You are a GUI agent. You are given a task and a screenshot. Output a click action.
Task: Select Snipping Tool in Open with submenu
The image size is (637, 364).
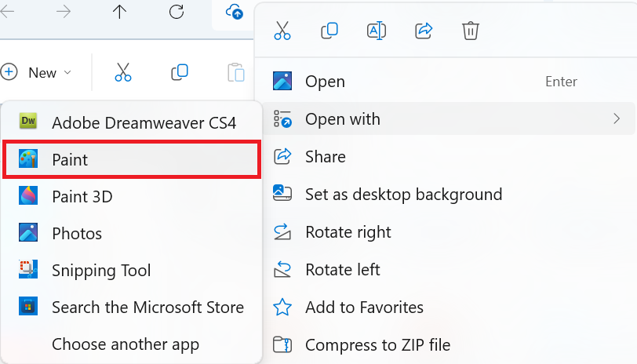(x=131, y=270)
